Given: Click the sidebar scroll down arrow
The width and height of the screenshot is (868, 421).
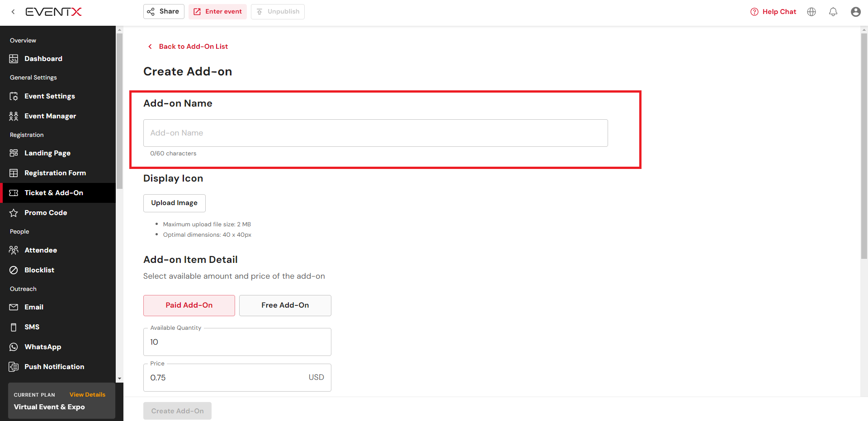Looking at the screenshot, I should coord(119,379).
